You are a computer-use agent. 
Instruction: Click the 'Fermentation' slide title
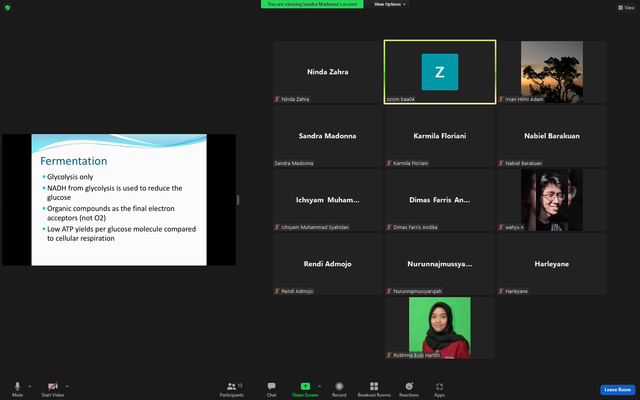73,161
